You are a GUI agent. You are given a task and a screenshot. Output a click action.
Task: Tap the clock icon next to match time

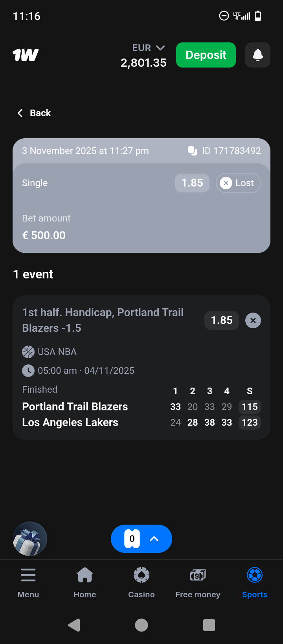(28, 371)
